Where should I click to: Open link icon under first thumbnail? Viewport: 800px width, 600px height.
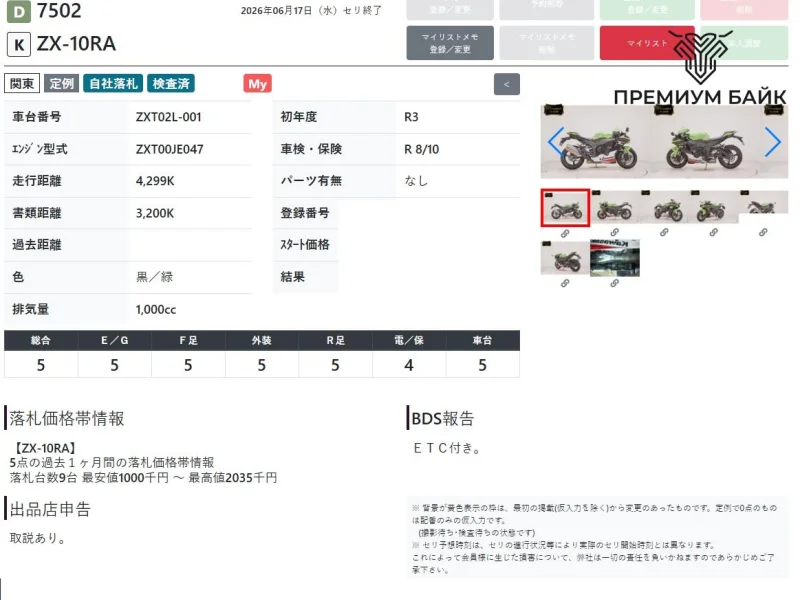click(x=565, y=234)
